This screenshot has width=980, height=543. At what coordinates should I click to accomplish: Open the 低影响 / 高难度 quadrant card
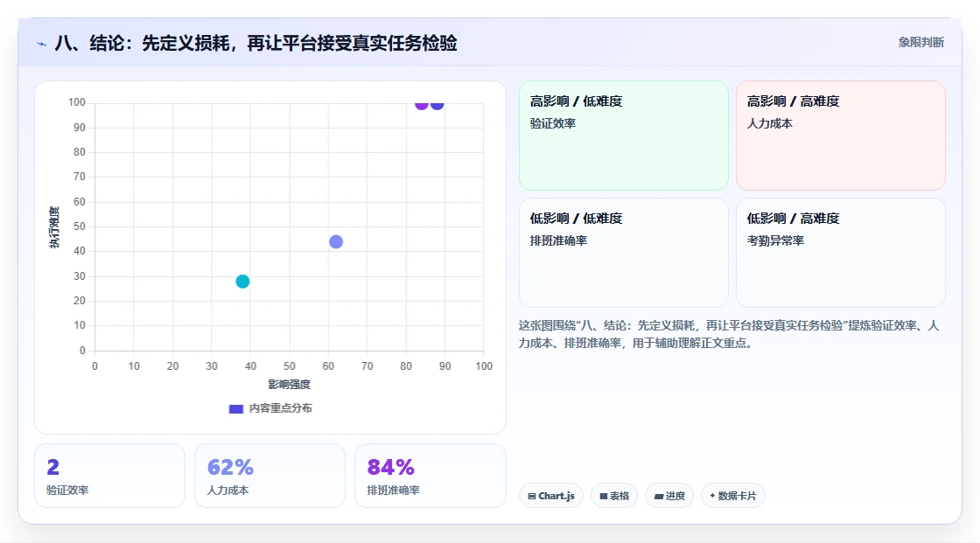tap(841, 253)
